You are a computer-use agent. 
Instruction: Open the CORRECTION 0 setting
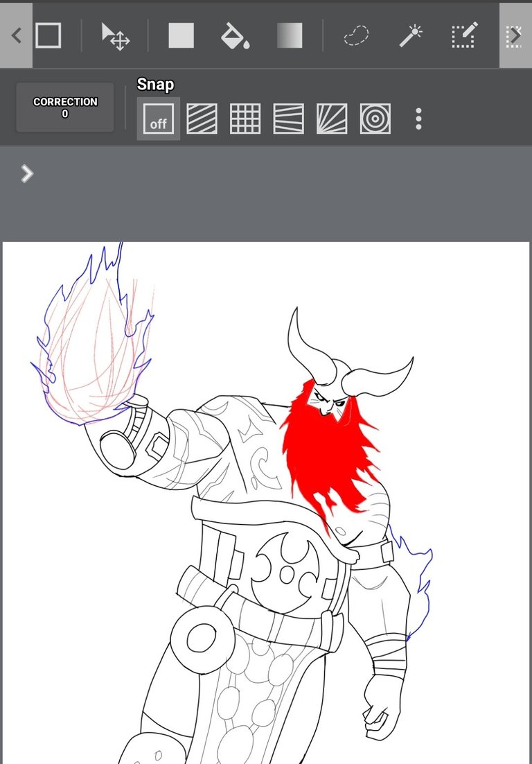tap(65, 107)
